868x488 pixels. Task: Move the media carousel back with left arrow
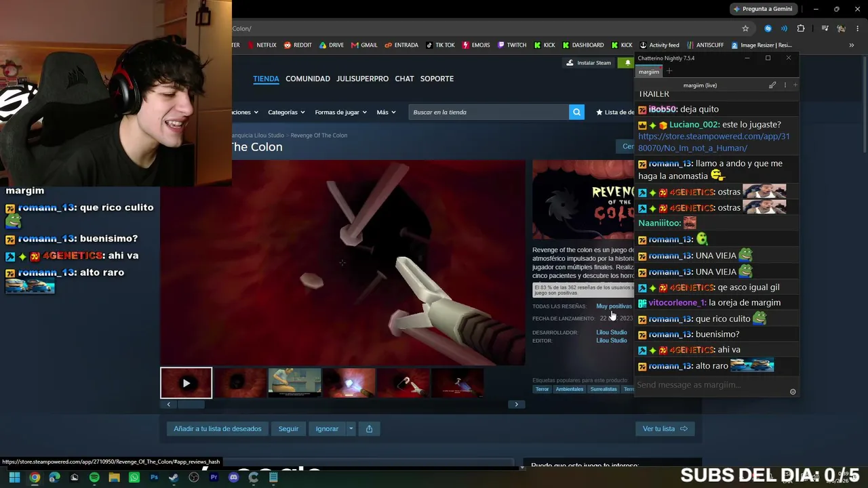point(169,405)
